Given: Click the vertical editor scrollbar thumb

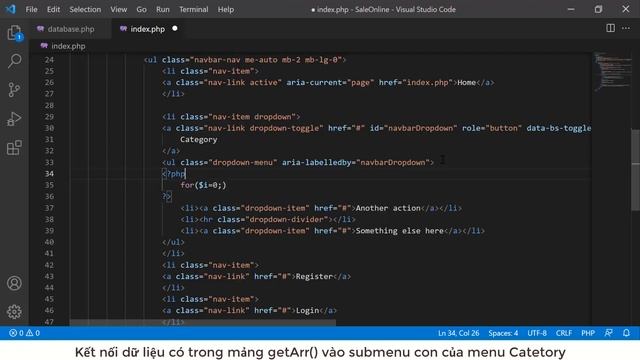Looking at the screenshot, I should (x=636, y=170).
